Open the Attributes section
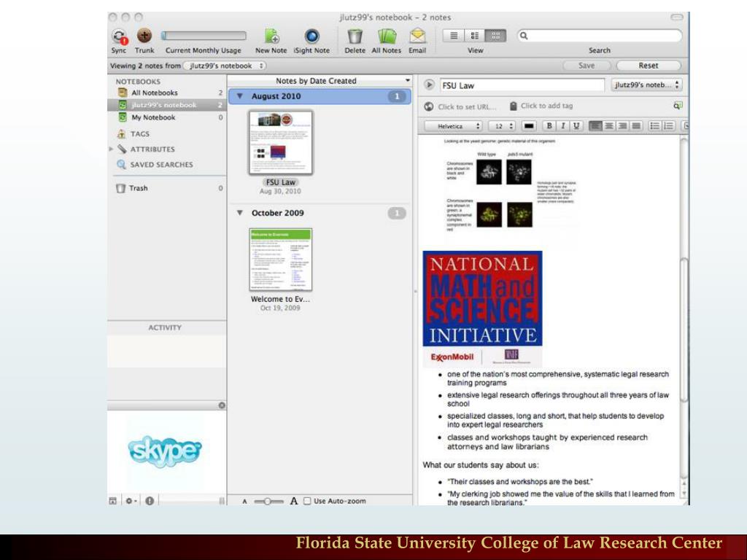This screenshot has width=747, height=560. tap(152, 149)
